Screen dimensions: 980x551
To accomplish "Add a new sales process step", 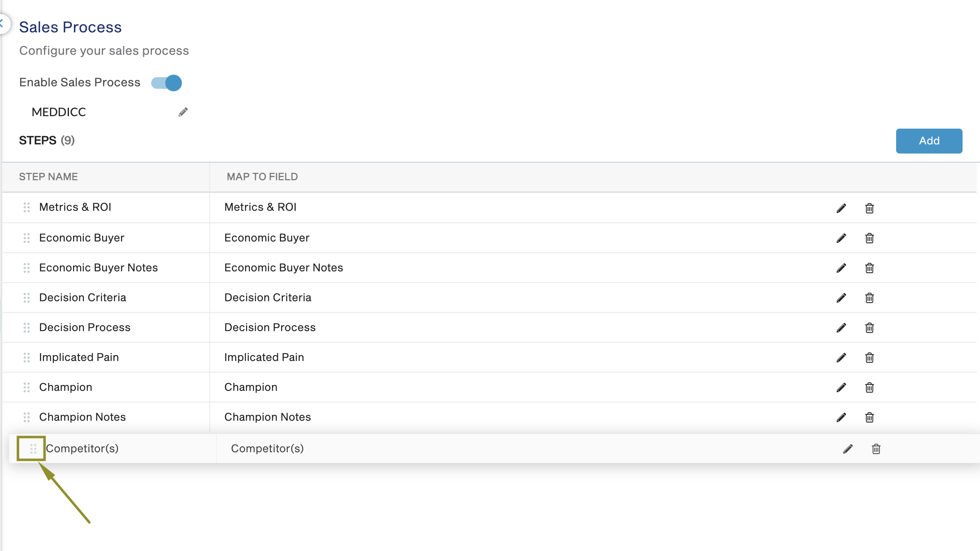I will coord(929,141).
